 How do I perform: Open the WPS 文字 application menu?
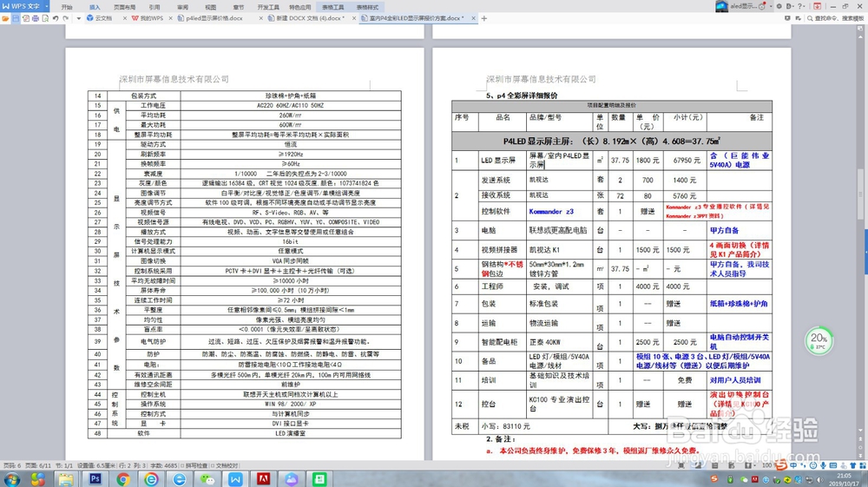point(21,6)
